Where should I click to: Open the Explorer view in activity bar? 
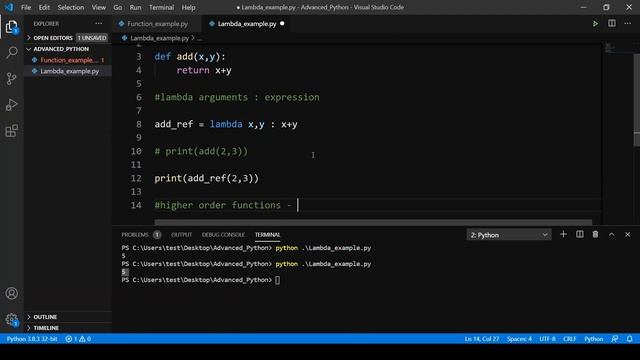pyautogui.click(x=11, y=27)
